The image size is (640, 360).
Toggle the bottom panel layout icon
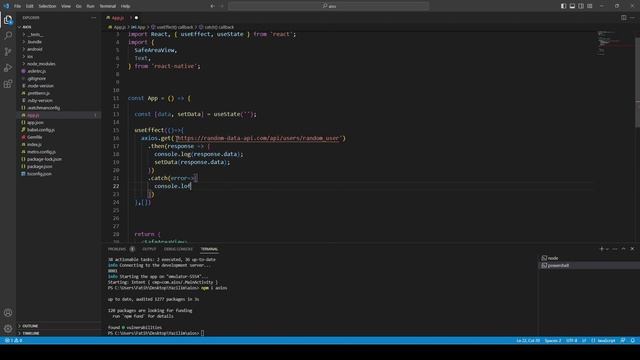pos(572,6)
